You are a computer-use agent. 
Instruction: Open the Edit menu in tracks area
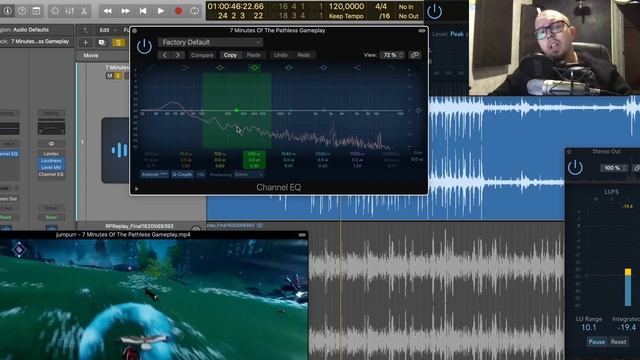pos(104,30)
